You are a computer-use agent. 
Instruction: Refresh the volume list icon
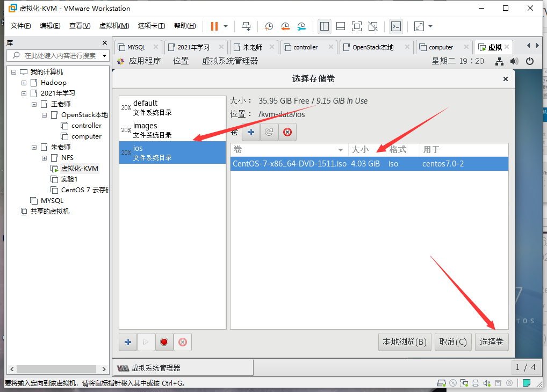269,132
